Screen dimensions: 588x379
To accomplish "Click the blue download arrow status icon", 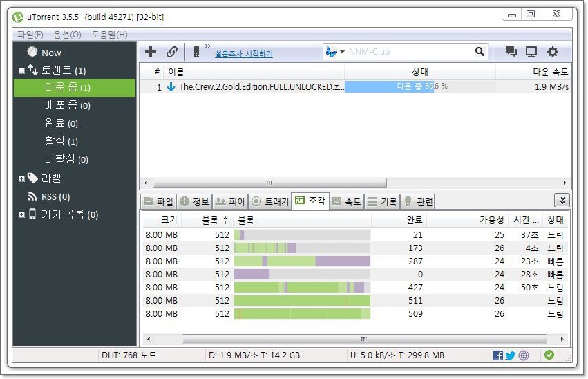I will coord(171,87).
